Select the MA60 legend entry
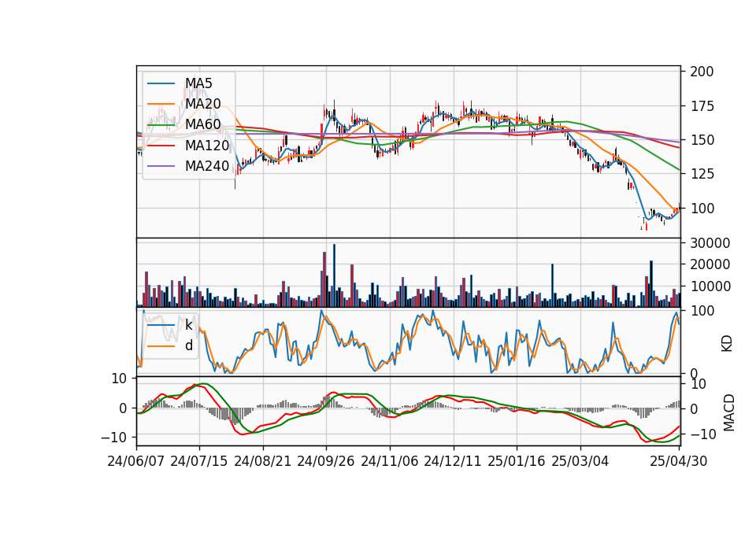The image size is (756, 543). [x=202, y=124]
